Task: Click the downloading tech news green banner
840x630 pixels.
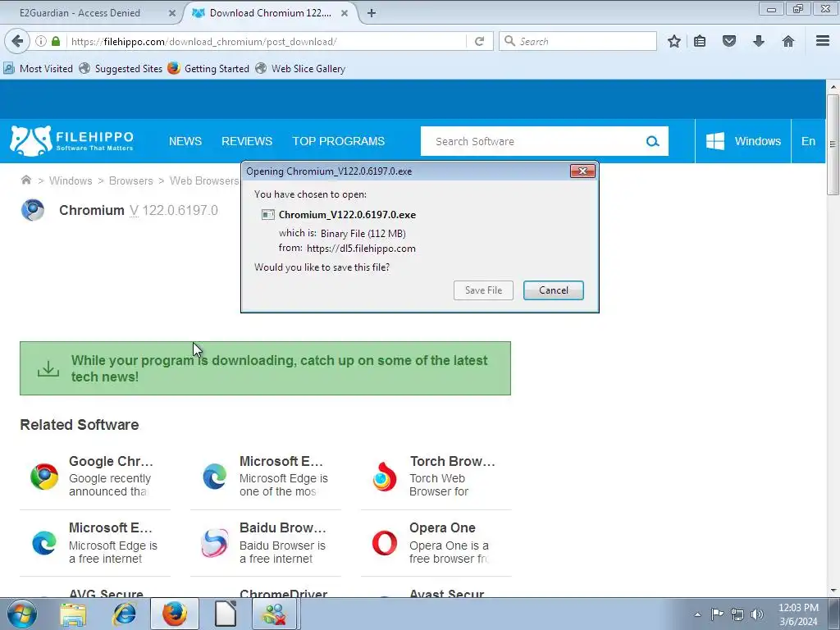Action: click(265, 368)
